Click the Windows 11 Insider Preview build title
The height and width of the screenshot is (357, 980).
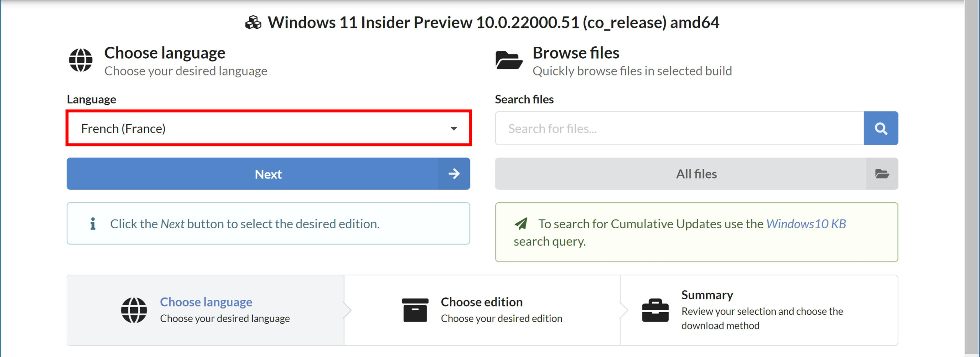coord(493,23)
